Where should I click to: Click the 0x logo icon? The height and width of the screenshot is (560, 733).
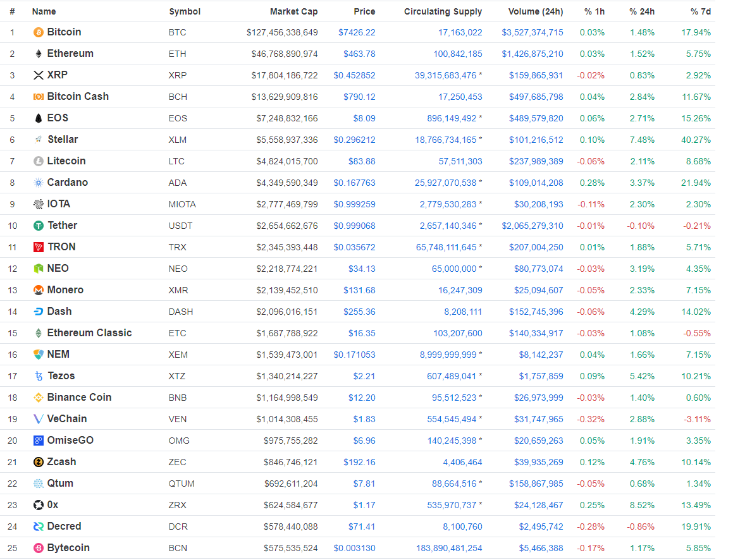(39, 505)
